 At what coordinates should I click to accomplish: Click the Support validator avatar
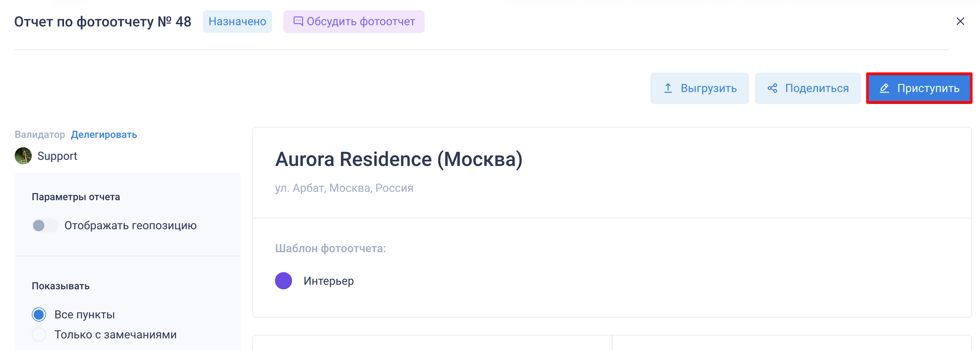[23, 156]
